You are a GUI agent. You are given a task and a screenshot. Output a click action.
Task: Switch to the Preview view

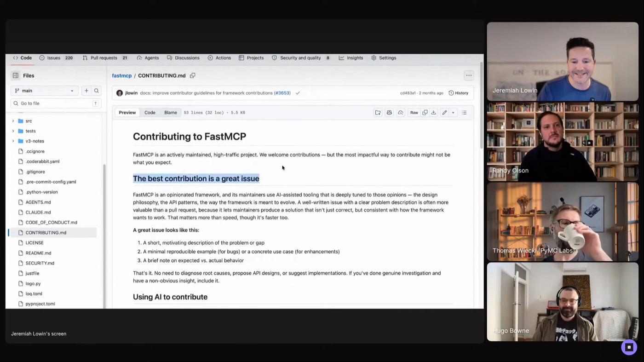pos(127,113)
